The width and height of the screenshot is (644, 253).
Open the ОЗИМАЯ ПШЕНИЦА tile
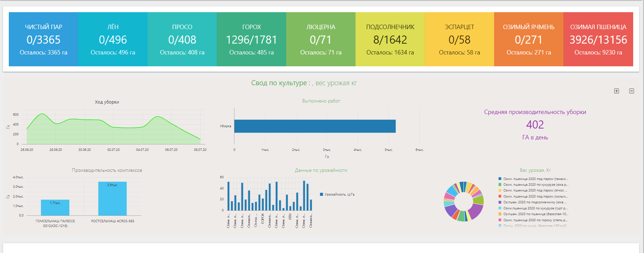[x=598, y=39]
